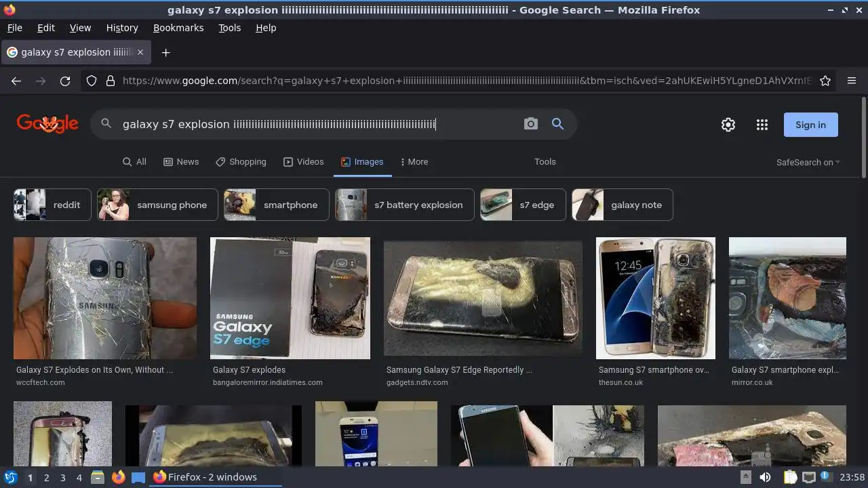The height and width of the screenshot is (488, 868).
Task: Filter images by the reddit chip
Action: point(52,205)
